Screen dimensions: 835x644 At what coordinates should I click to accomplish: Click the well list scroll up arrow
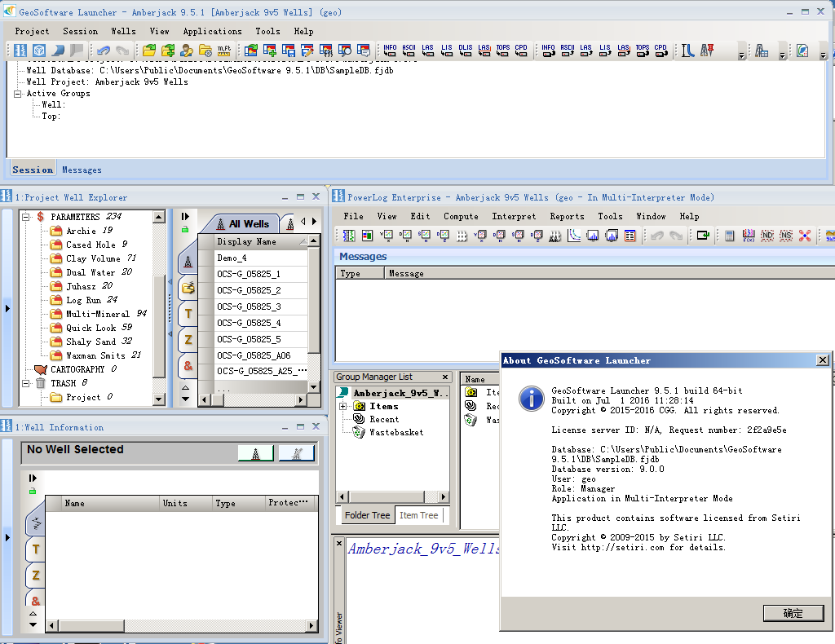(x=314, y=241)
